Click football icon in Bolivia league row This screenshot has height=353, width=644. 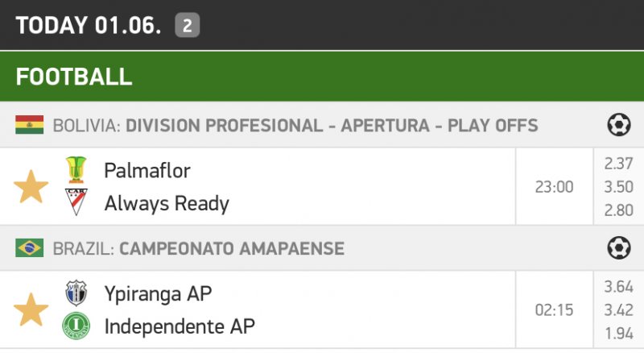pyautogui.click(x=618, y=125)
